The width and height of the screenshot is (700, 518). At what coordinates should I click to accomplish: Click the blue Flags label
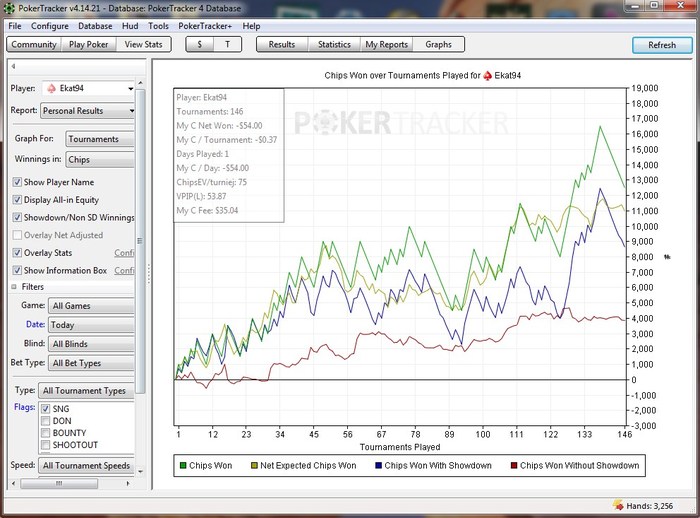point(25,407)
